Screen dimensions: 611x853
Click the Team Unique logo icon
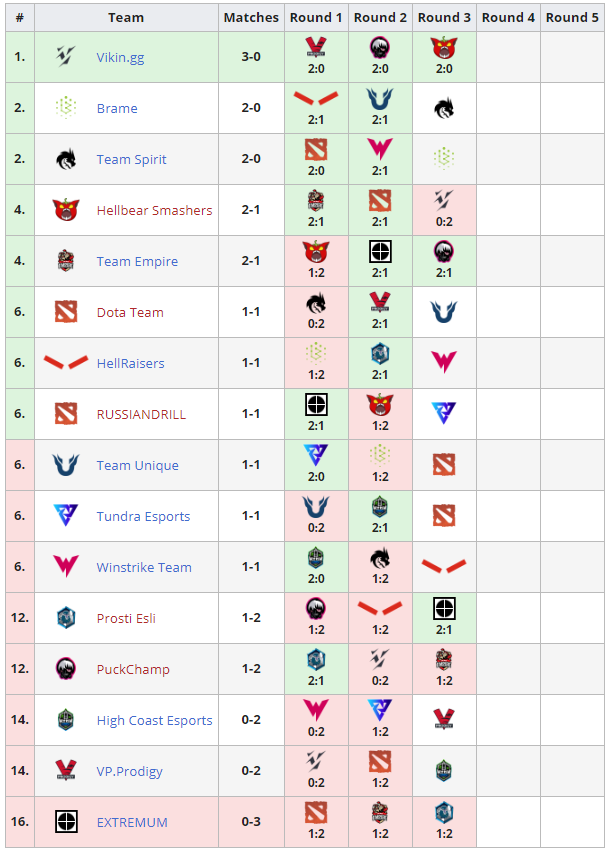pos(66,465)
